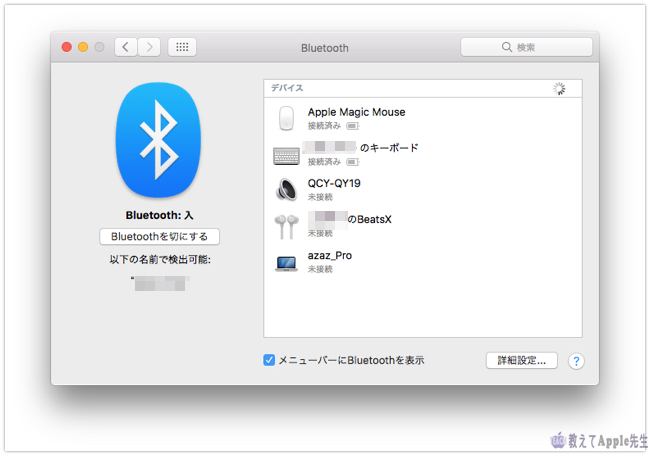Click 以下の名前で検出可能 label

click(x=160, y=260)
